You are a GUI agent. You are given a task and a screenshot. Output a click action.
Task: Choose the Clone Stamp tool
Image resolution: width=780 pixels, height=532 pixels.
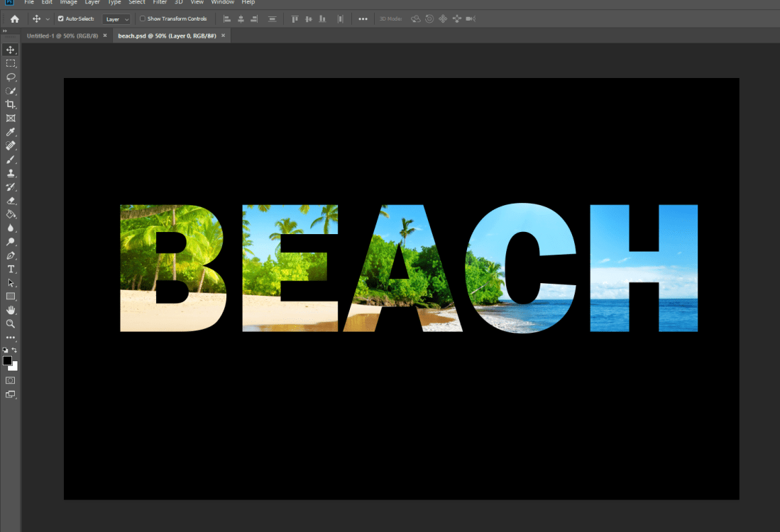point(11,173)
